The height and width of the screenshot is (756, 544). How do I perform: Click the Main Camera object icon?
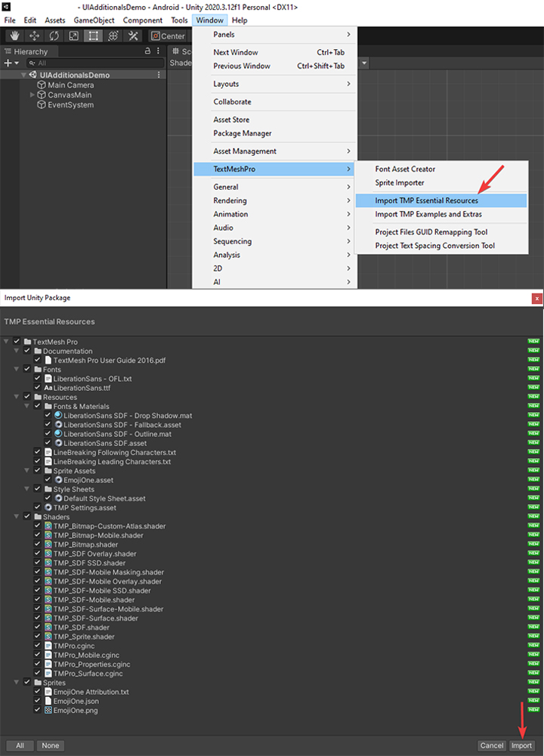click(x=42, y=85)
